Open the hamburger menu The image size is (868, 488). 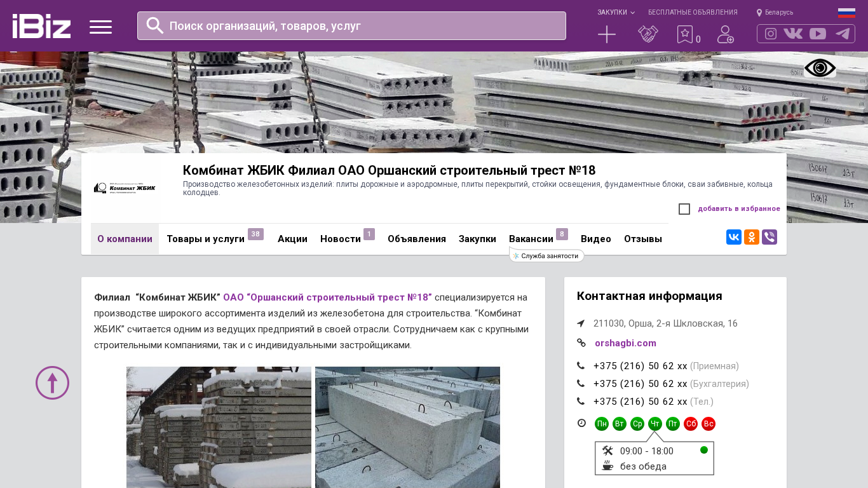[100, 27]
